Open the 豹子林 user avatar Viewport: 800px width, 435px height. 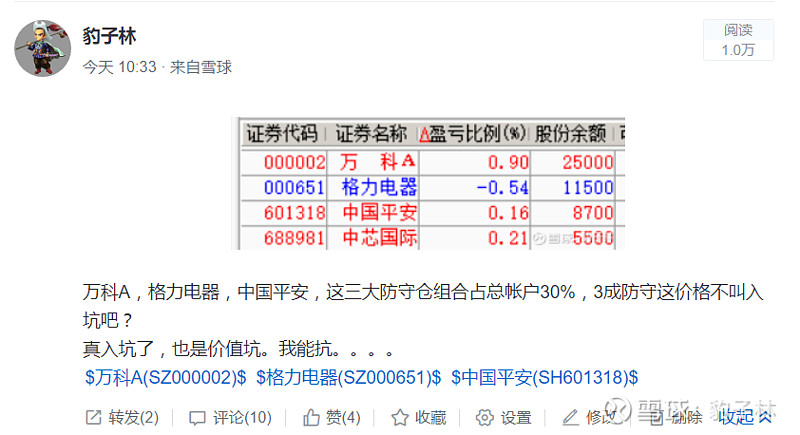coord(42,48)
